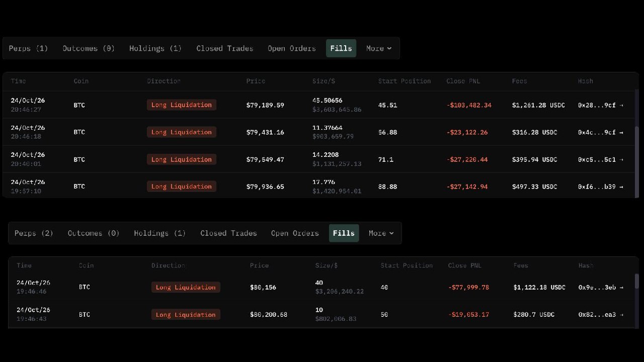
Task: Open hash link 0x28...9cf arrow
Action: (x=621, y=105)
